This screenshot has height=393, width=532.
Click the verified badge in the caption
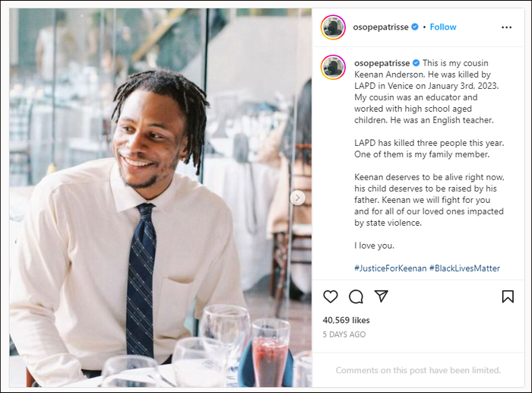[x=415, y=62]
